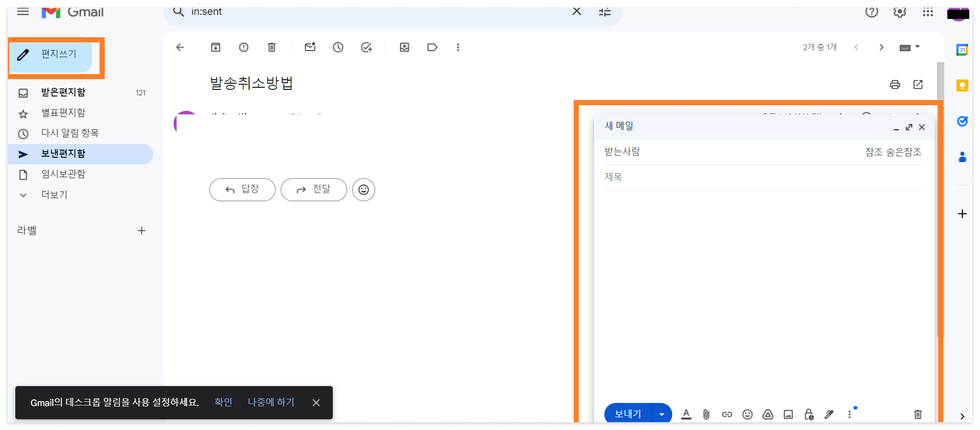This screenshot has height=430, width=980.
Task: Open 임시보관함 drafts folder
Action: (x=81, y=174)
